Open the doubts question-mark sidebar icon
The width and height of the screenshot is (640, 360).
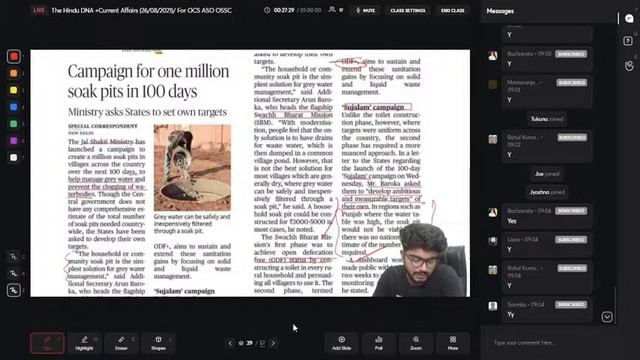point(628,41)
